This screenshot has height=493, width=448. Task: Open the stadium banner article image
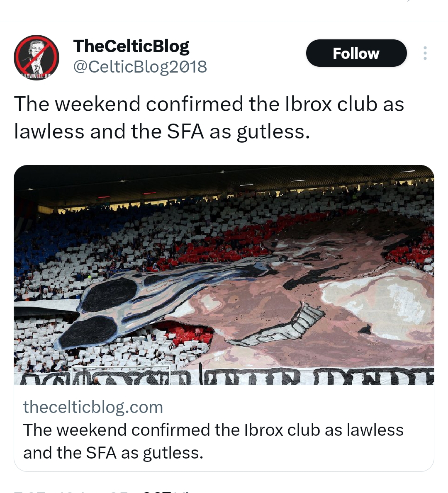click(224, 275)
